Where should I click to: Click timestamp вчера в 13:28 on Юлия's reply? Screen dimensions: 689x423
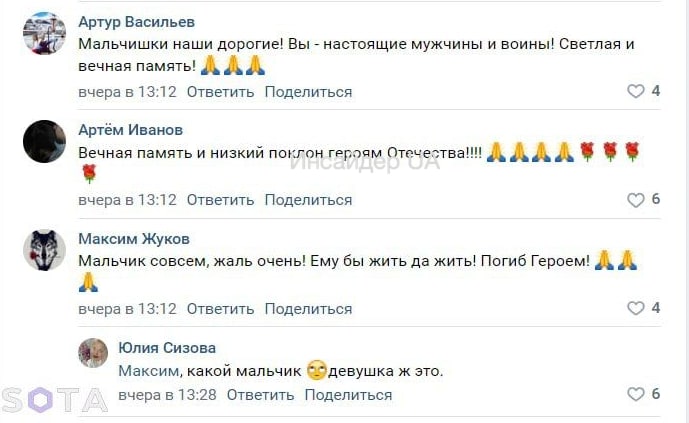167,395
